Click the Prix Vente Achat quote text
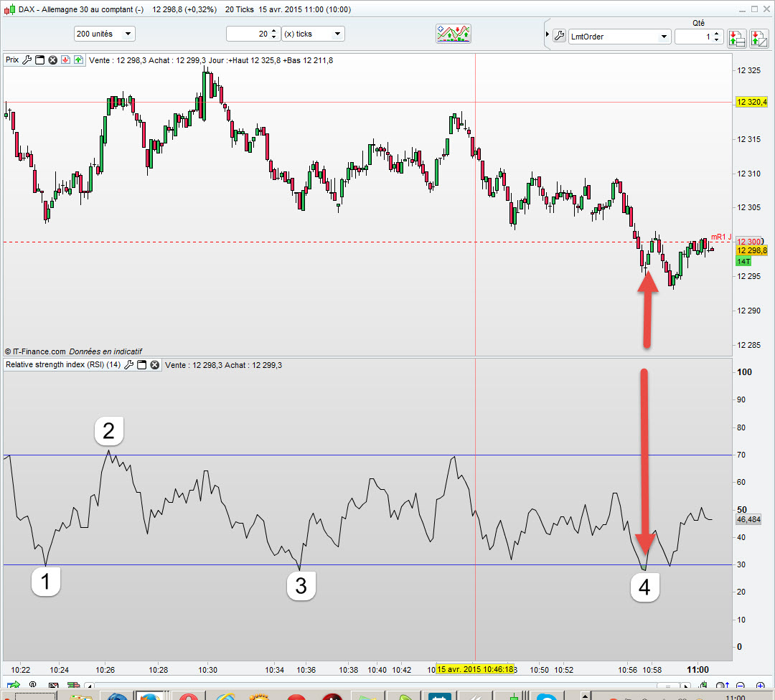Image resolution: width=775 pixels, height=700 pixels. click(x=211, y=60)
